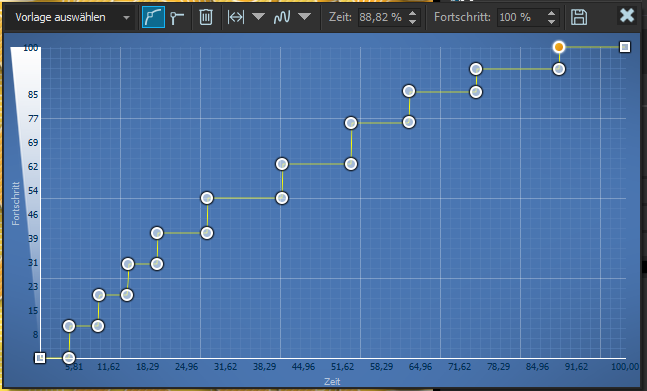Screen dimensions: 647x391
Task: Select the square start point at the bottom left
Action: [40, 358]
